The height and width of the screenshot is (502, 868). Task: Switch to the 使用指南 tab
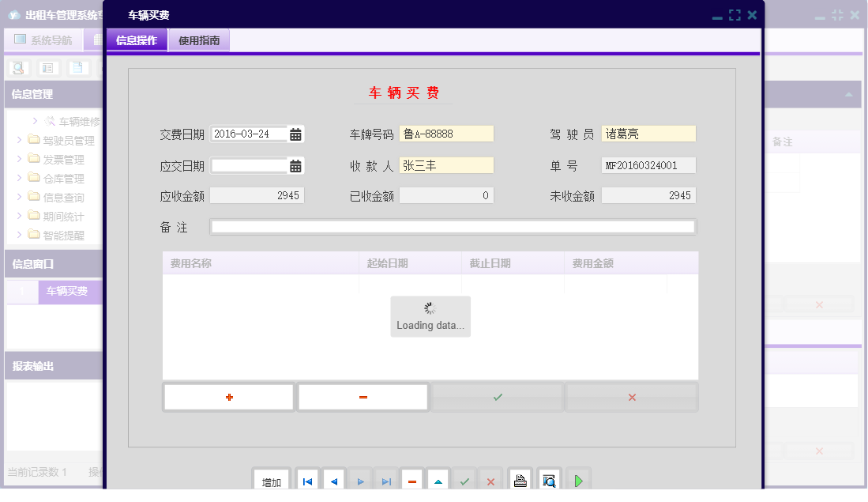(199, 40)
